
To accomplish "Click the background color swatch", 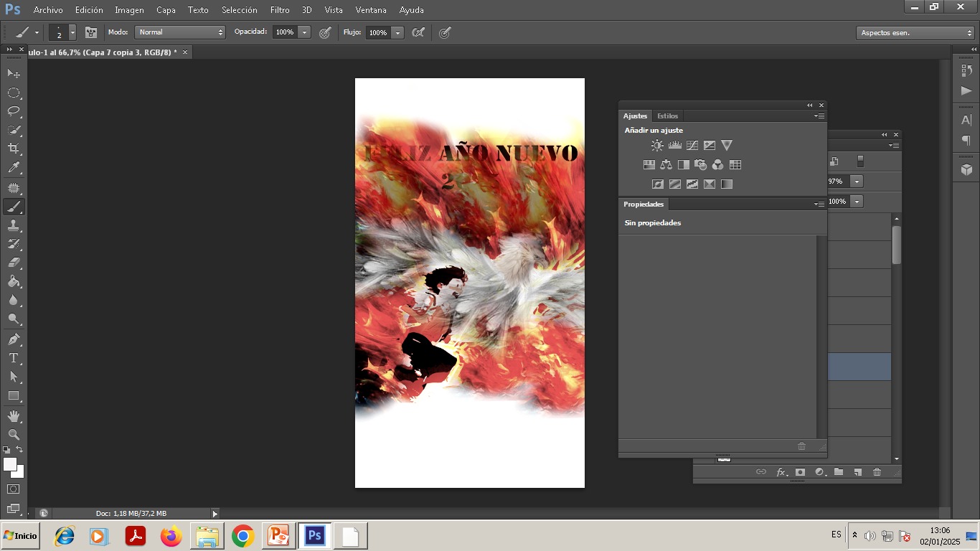I will (20, 474).
